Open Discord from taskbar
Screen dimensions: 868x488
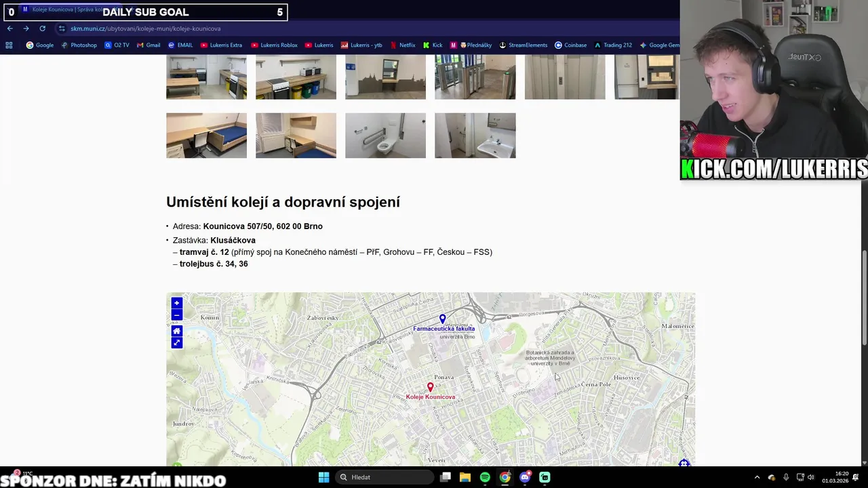pyautogui.click(x=525, y=477)
